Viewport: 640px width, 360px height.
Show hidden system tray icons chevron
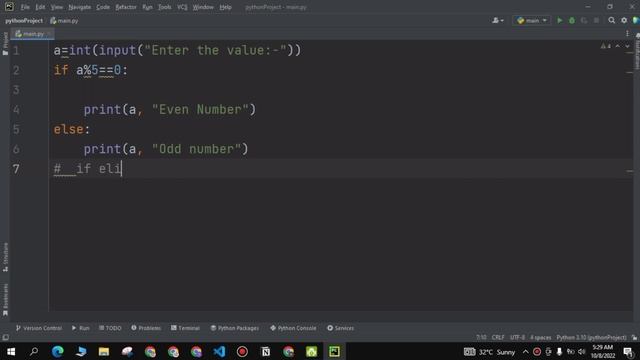coord(526,352)
